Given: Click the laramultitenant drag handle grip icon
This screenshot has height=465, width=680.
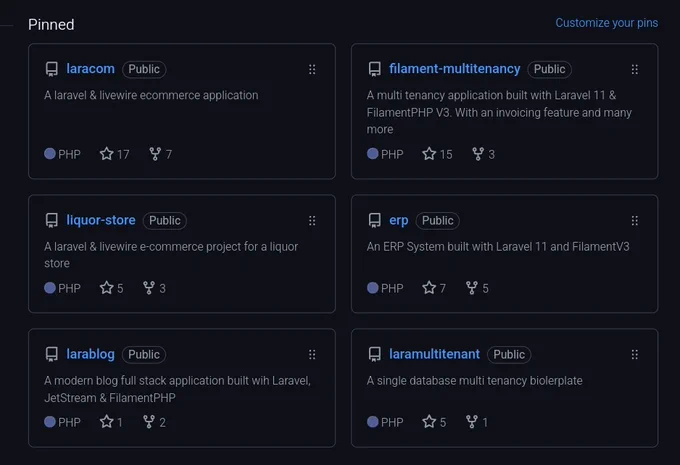Looking at the screenshot, I should tap(634, 355).
